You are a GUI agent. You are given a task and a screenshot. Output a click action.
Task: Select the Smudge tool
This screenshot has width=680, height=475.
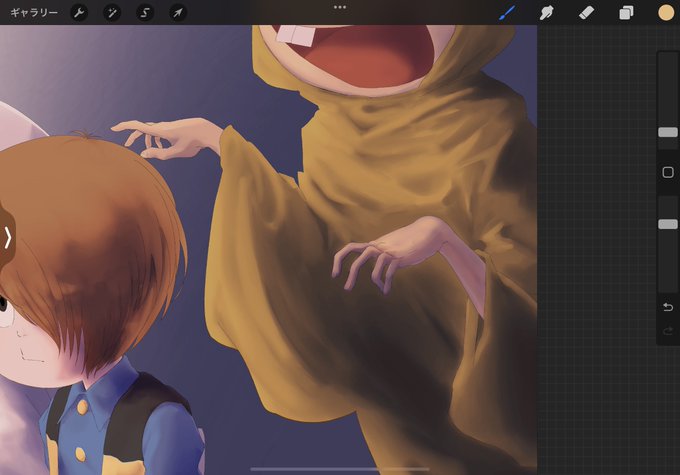coord(546,13)
